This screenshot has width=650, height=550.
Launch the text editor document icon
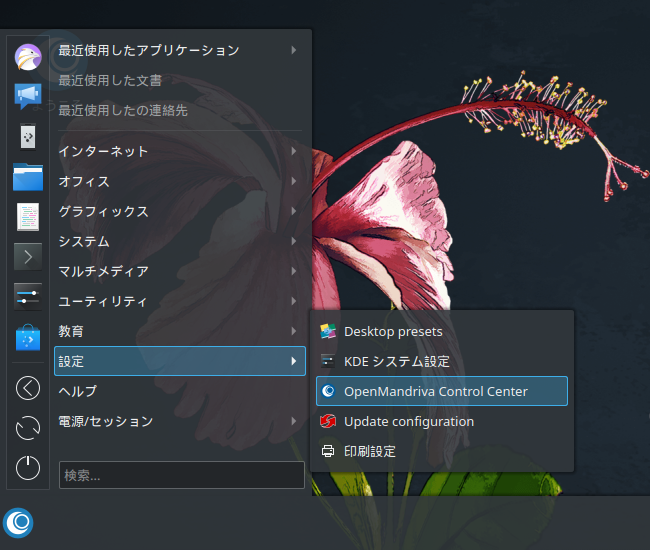click(x=28, y=217)
